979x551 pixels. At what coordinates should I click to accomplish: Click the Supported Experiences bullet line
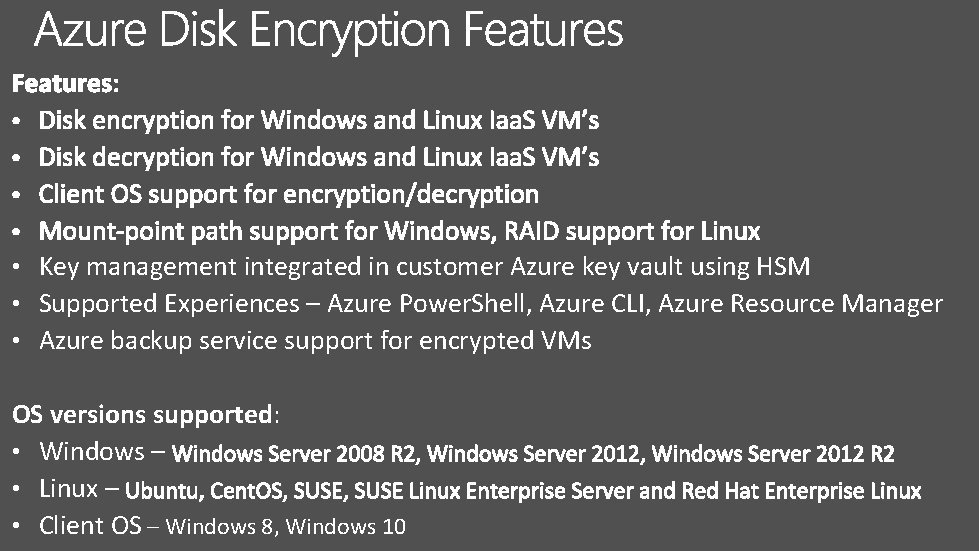pyautogui.click(x=491, y=304)
